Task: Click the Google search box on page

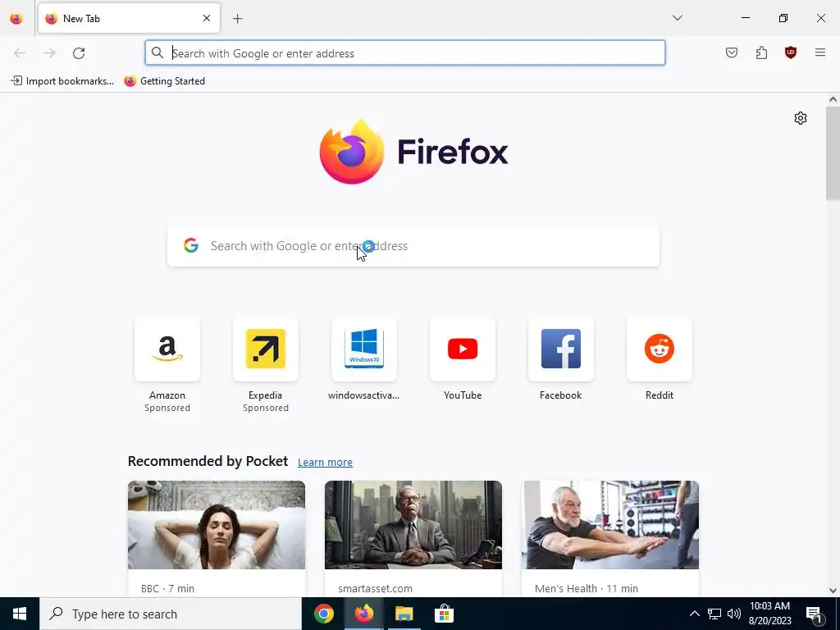Action: pyautogui.click(x=413, y=246)
